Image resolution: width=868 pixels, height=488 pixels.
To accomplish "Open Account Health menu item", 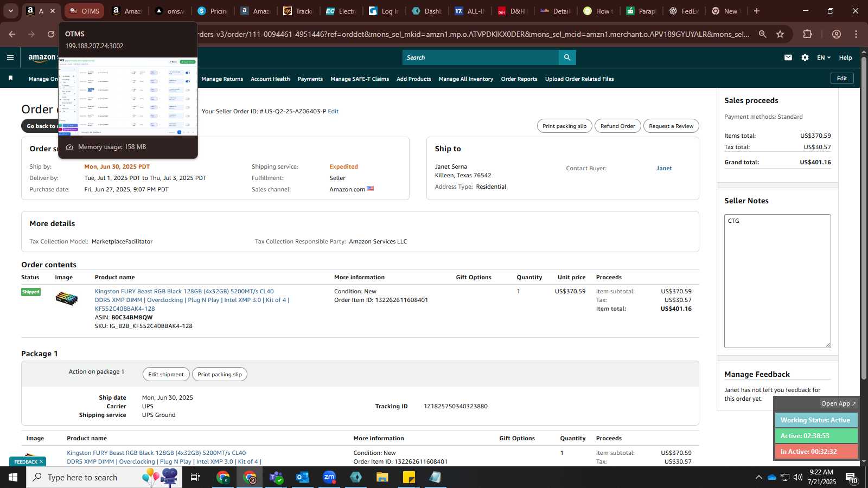I will pos(270,79).
